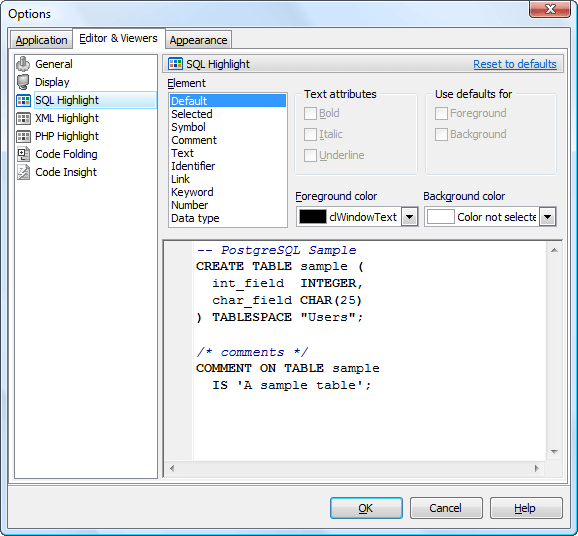Open General settings via its icon
This screenshot has width=578, height=536.
[23, 64]
